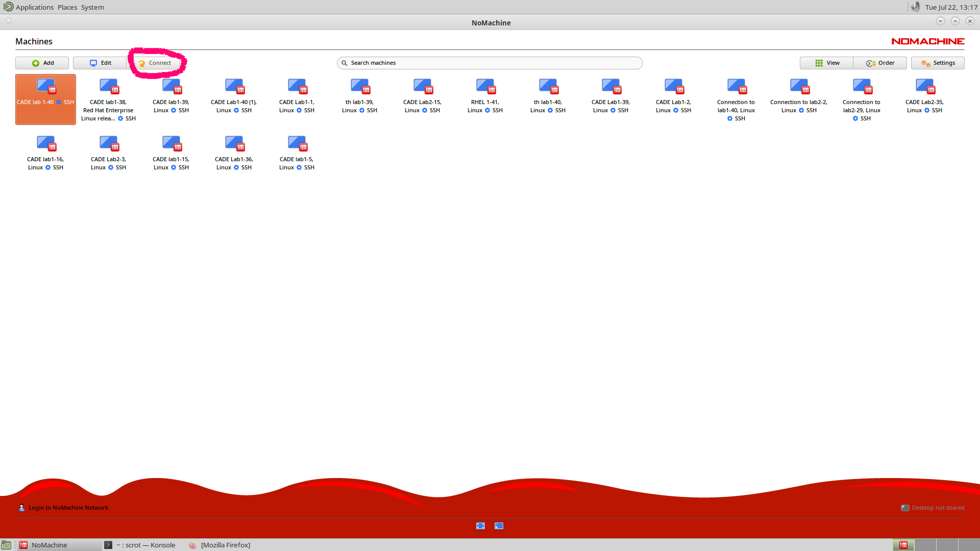Click the window mode icon
Screen dimensions: 980x551
pos(499,526)
